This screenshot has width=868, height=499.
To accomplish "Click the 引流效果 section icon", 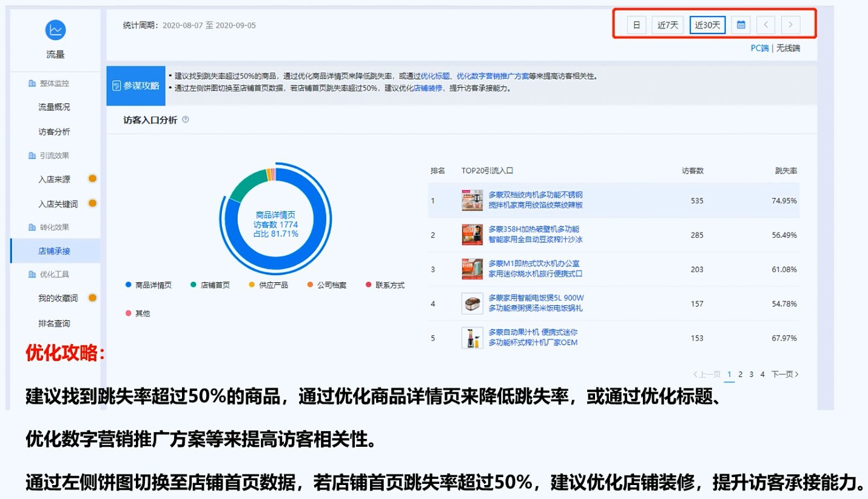I will coord(32,156).
